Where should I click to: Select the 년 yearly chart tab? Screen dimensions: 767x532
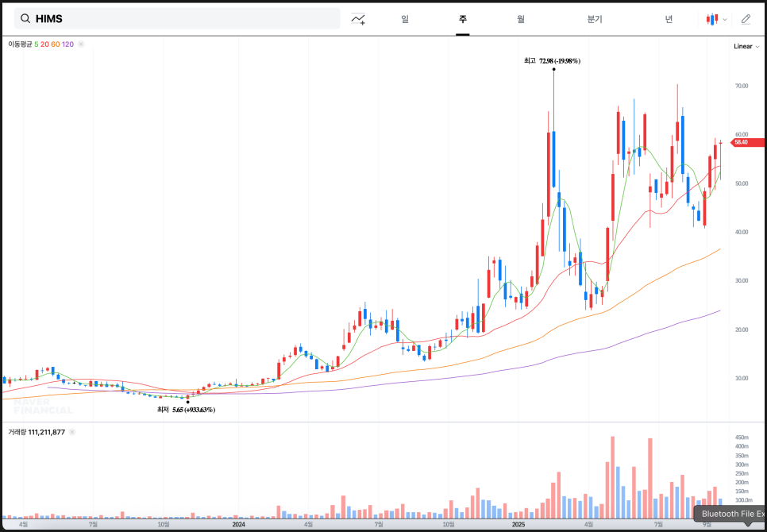(669, 20)
